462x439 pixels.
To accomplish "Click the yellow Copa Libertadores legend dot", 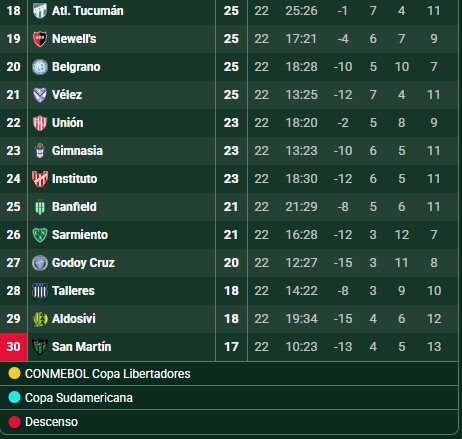I will [14, 373].
